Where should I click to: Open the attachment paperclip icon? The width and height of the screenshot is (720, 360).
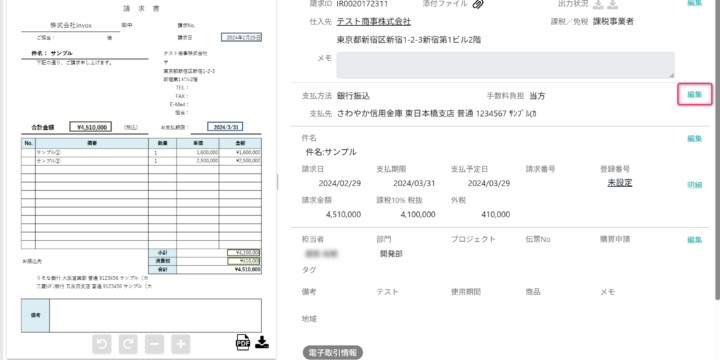pos(479,4)
